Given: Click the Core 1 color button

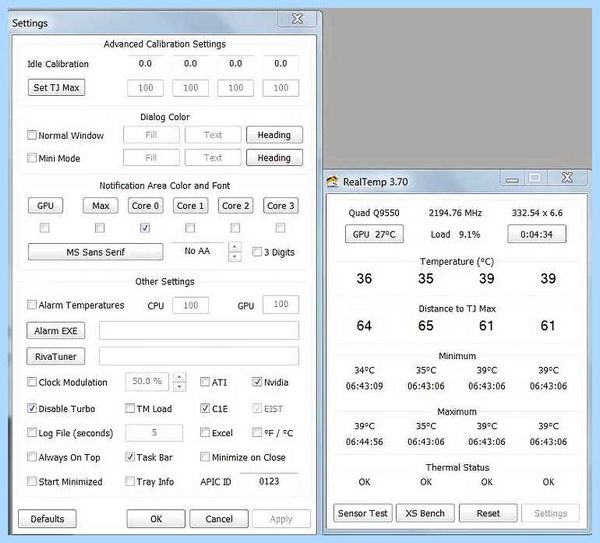Looking at the screenshot, I should pyautogui.click(x=190, y=205).
